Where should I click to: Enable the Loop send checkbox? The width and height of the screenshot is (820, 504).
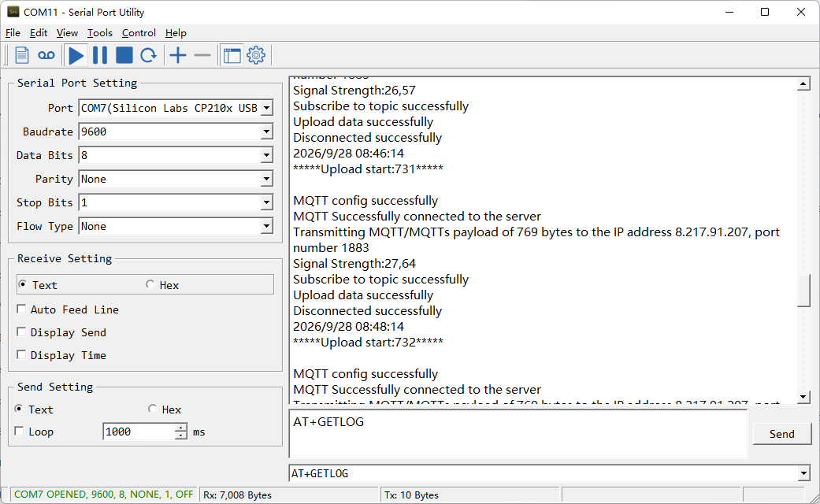(20, 432)
